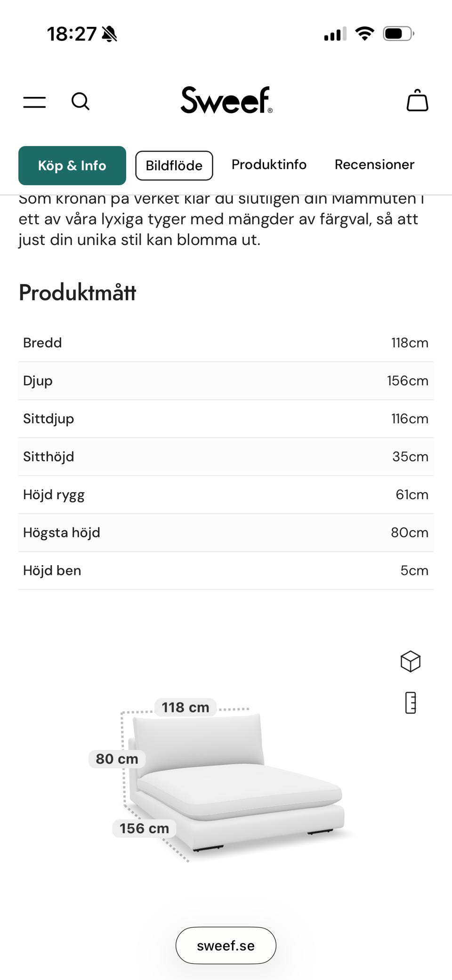The width and height of the screenshot is (452, 980).
Task: Tap the 156 cm depth label
Action: tap(144, 828)
